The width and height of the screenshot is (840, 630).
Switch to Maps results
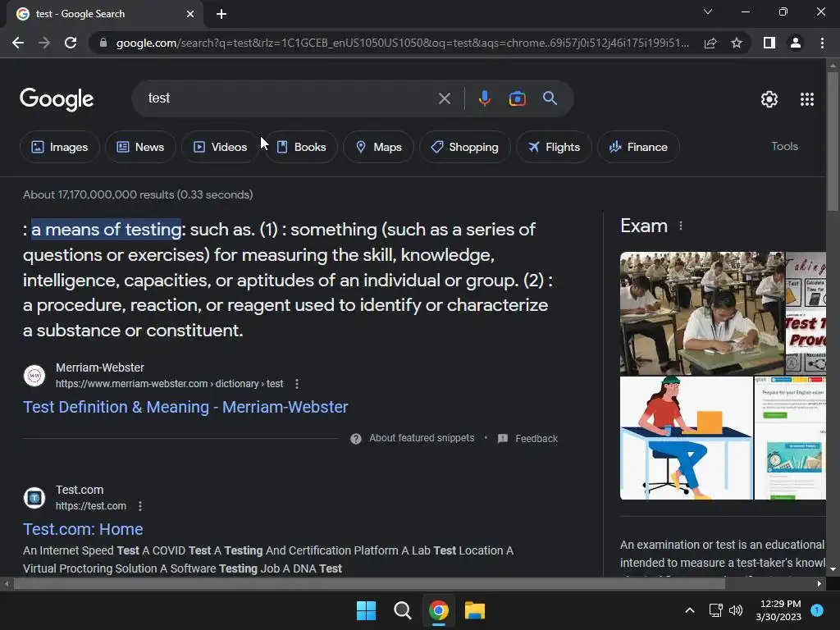pos(378,147)
